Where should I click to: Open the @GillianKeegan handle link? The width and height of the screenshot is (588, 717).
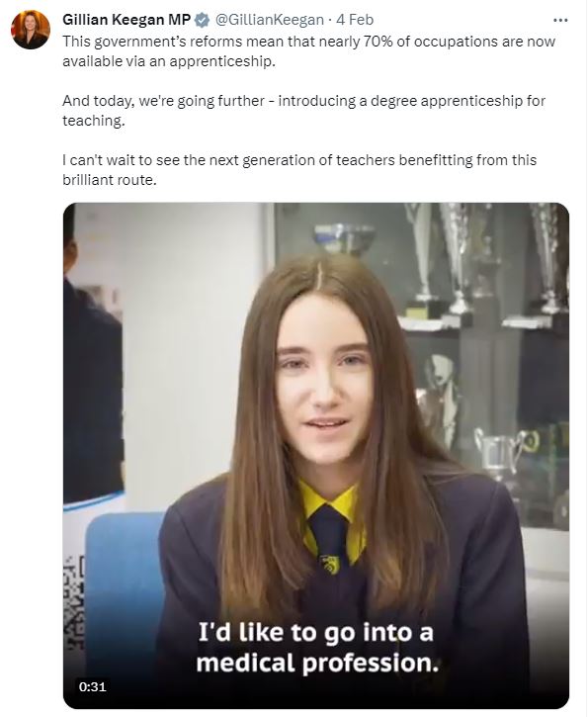tap(269, 20)
